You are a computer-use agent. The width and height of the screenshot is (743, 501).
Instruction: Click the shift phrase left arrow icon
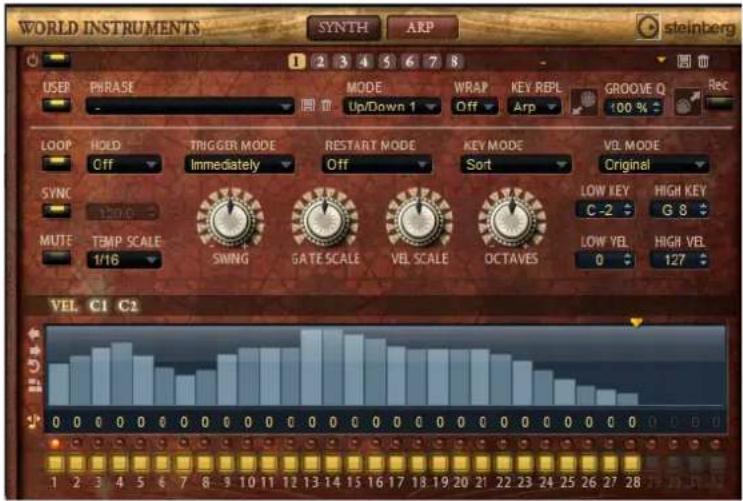pos(34,335)
